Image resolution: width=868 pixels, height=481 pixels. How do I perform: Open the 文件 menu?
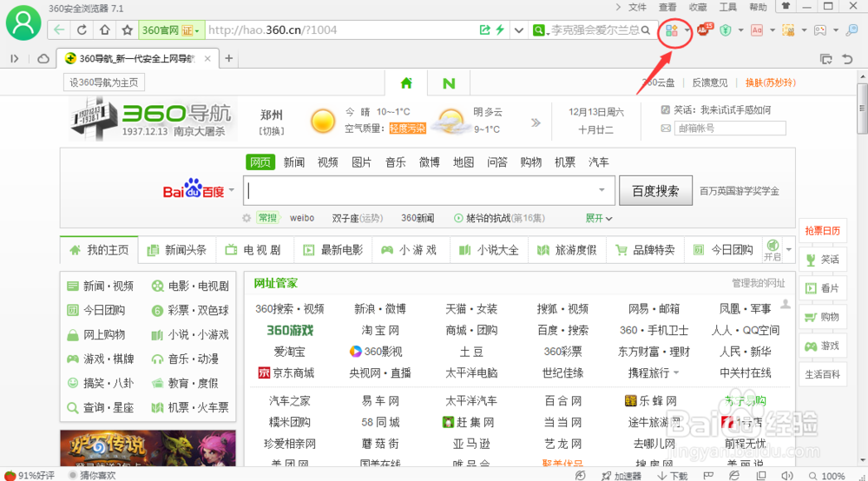[638, 7]
